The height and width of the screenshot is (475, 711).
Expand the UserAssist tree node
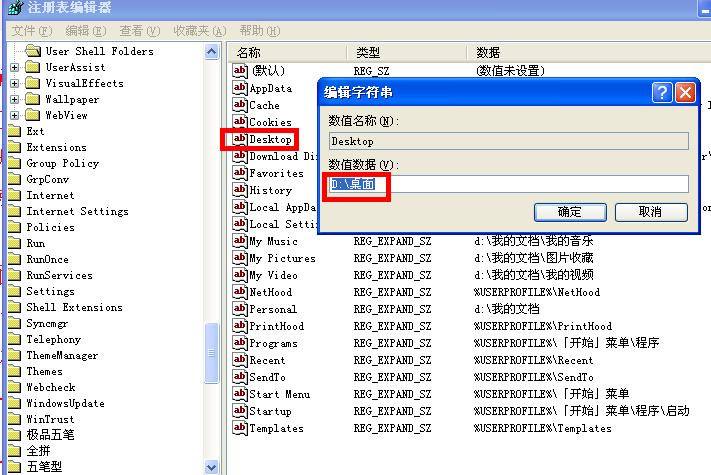[x=15, y=68]
